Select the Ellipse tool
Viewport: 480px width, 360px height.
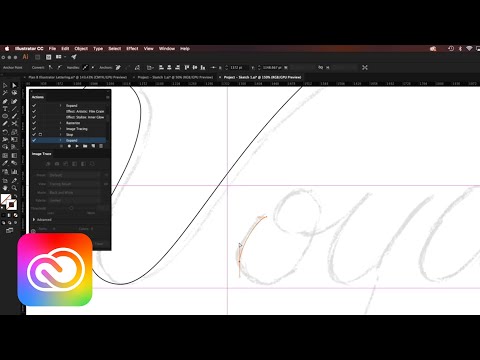(x=5, y=116)
